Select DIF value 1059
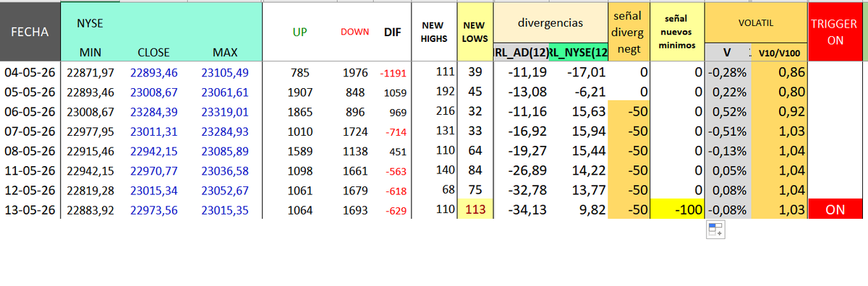Screen dimensions: 868x286 tap(394, 92)
